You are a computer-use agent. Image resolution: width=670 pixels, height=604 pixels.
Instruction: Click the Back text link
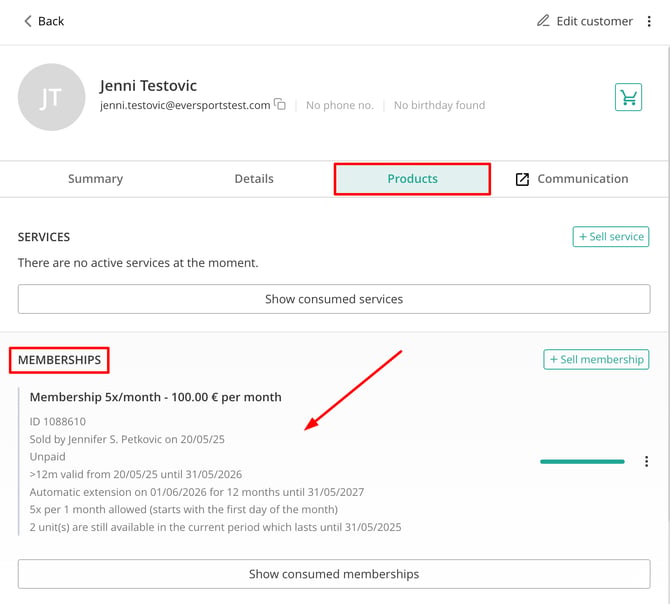[x=51, y=21]
